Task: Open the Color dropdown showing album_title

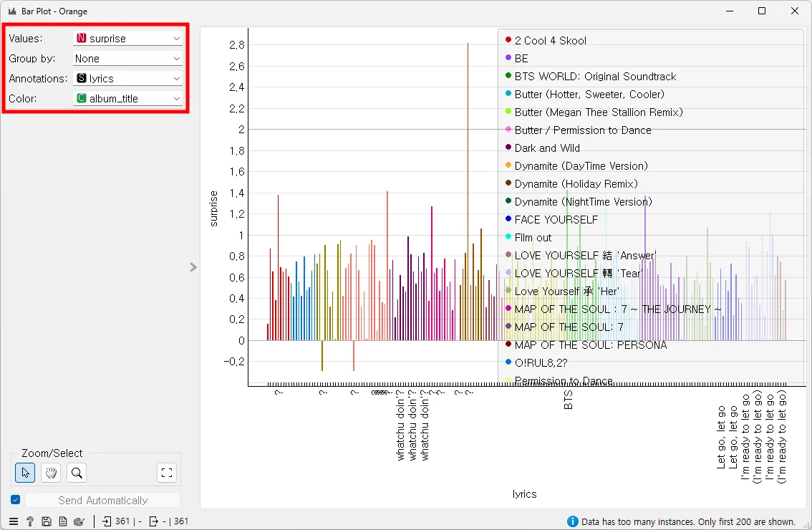Action: tap(128, 99)
